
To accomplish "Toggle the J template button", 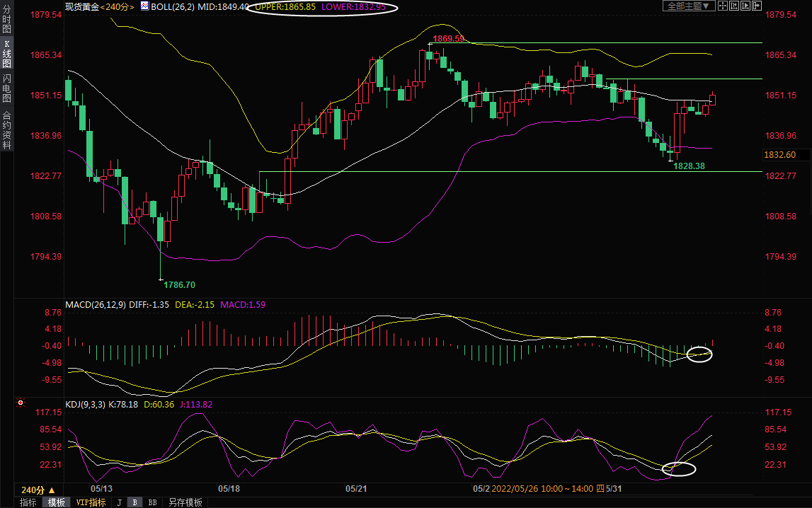I will pos(119,502).
